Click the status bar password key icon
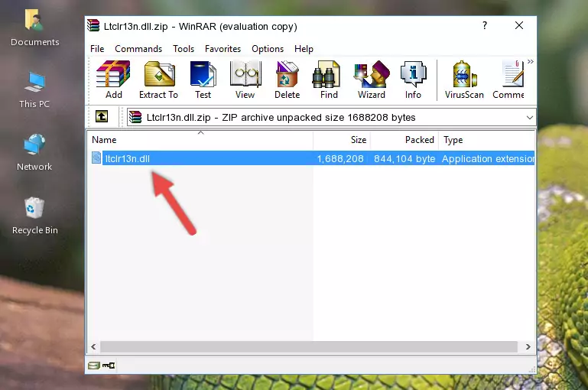The height and width of the screenshot is (390, 588). [109, 366]
